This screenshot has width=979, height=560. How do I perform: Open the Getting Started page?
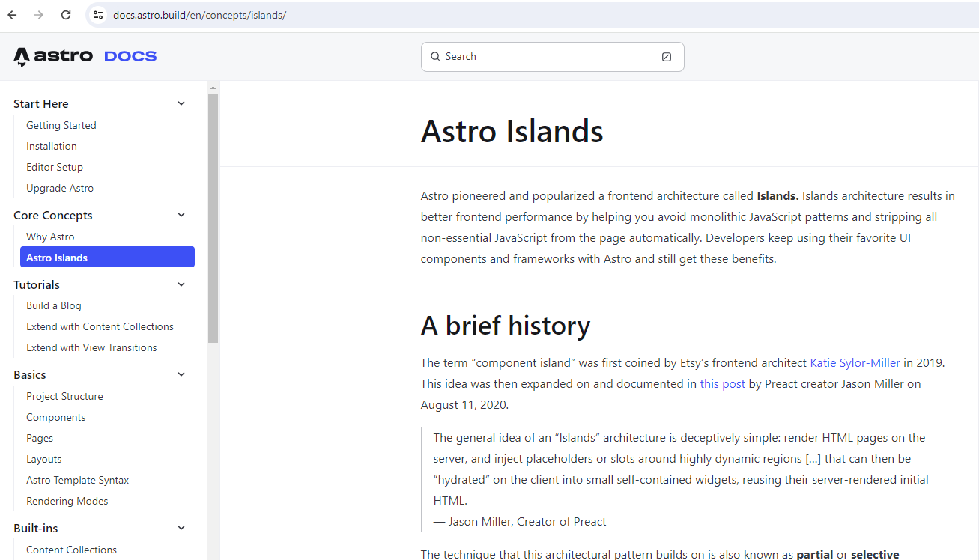pyautogui.click(x=61, y=125)
